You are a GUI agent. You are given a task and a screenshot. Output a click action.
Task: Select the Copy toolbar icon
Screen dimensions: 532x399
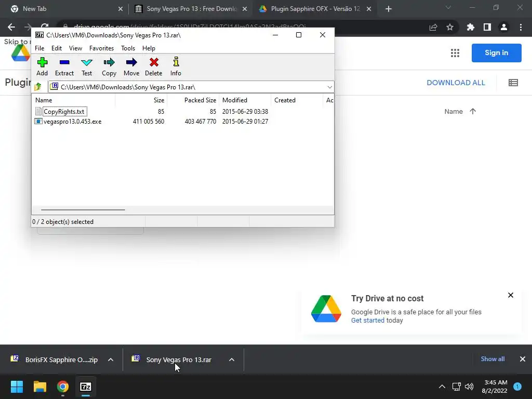click(x=109, y=66)
